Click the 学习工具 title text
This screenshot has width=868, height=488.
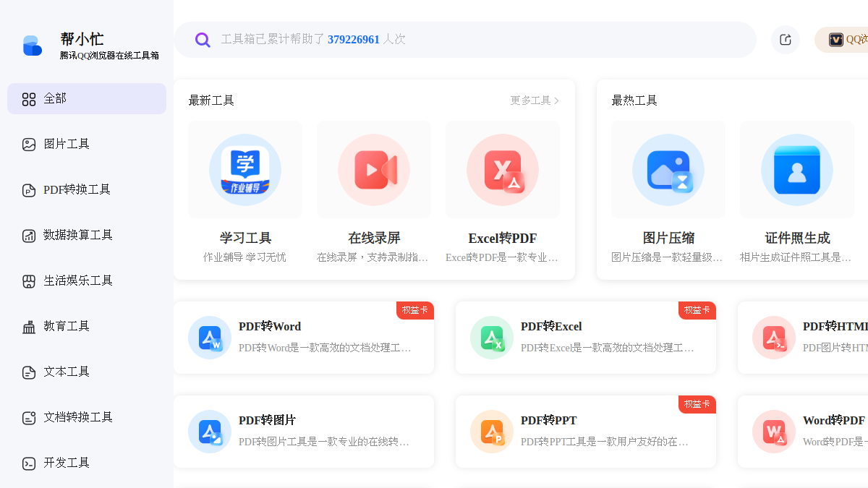[x=245, y=239]
